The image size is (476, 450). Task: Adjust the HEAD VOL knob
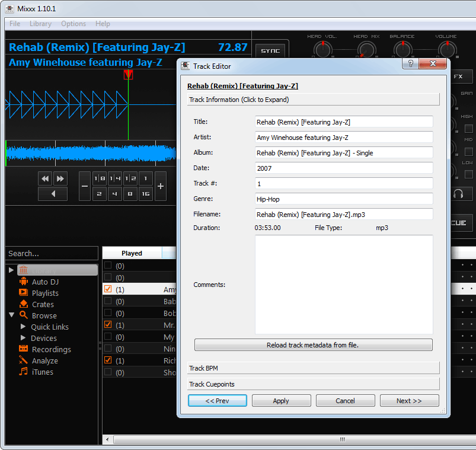(x=322, y=49)
